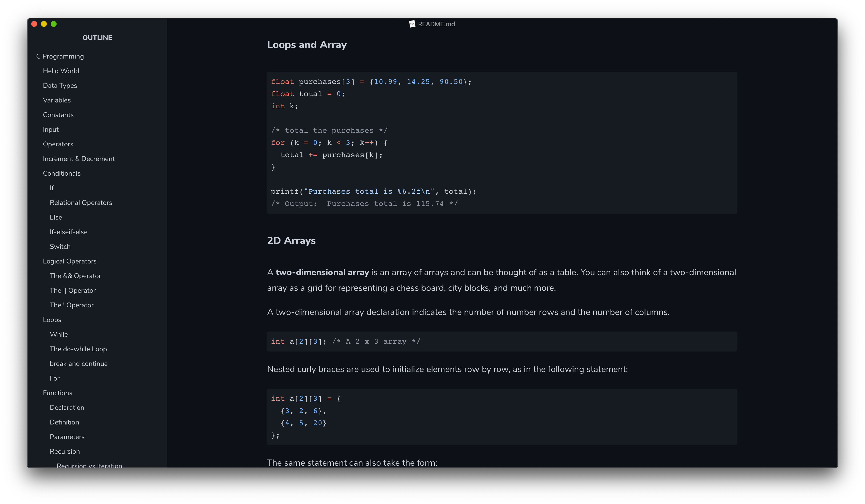Image resolution: width=865 pixels, height=504 pixels.
Task: Go to Definition outline entry
Action: tap(64, 422)
